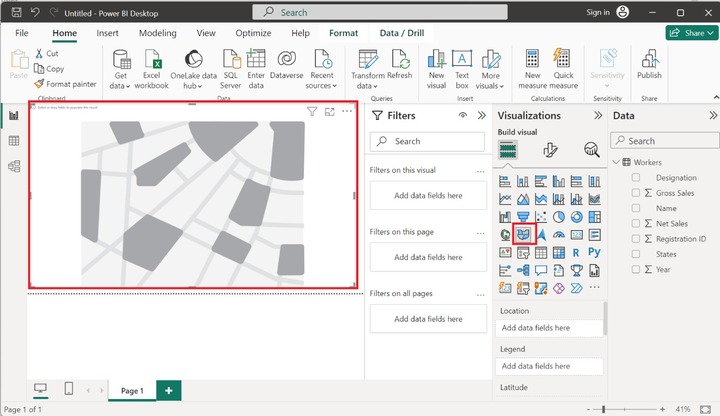Switch to Table view in left sidebar
Viewport: 720px width, 416px height.
click(14, 141)
